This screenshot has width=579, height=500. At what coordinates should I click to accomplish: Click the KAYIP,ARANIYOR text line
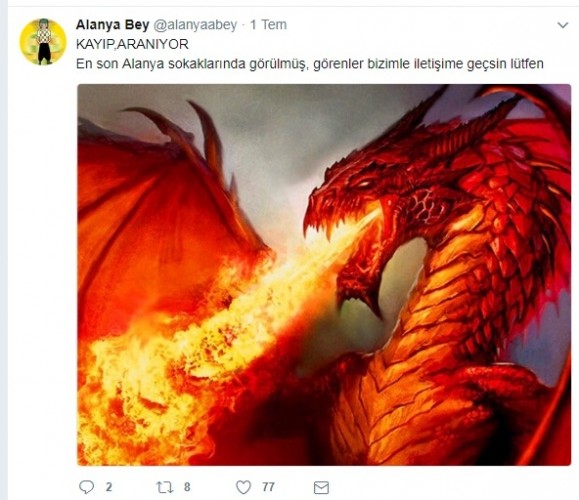pyautogui.click(x=132, y=44)
